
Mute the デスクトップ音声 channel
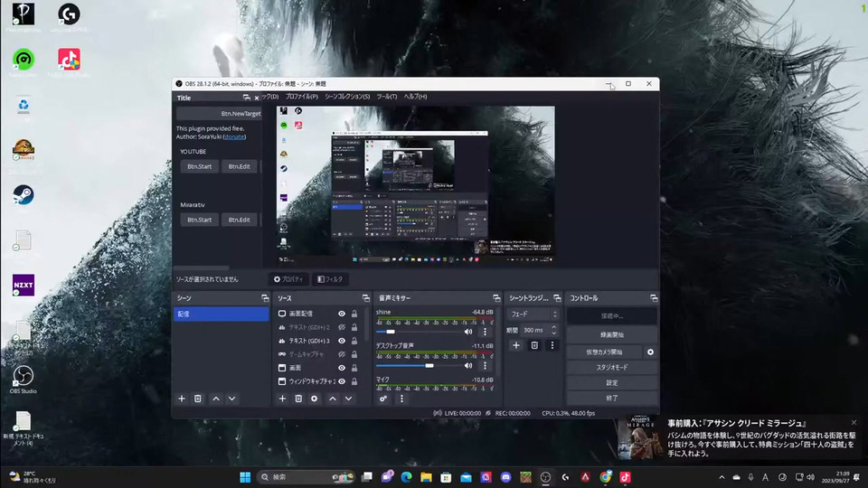[468, 366]
